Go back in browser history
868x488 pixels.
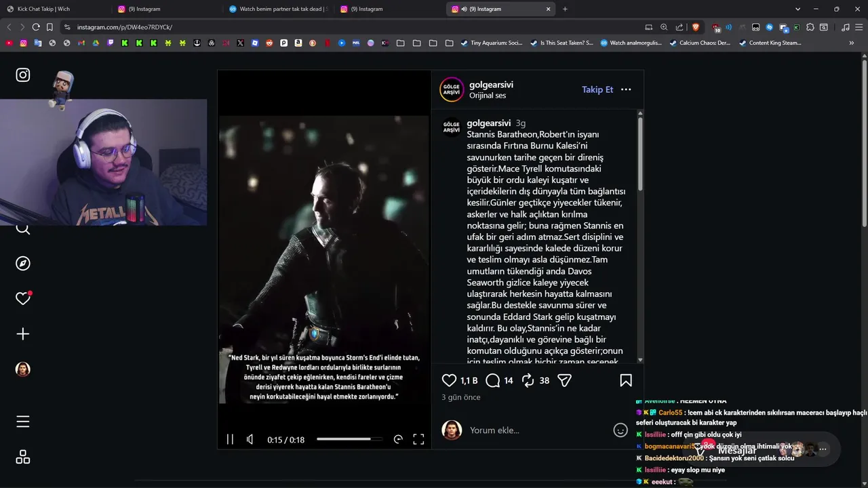coord(9,27)
